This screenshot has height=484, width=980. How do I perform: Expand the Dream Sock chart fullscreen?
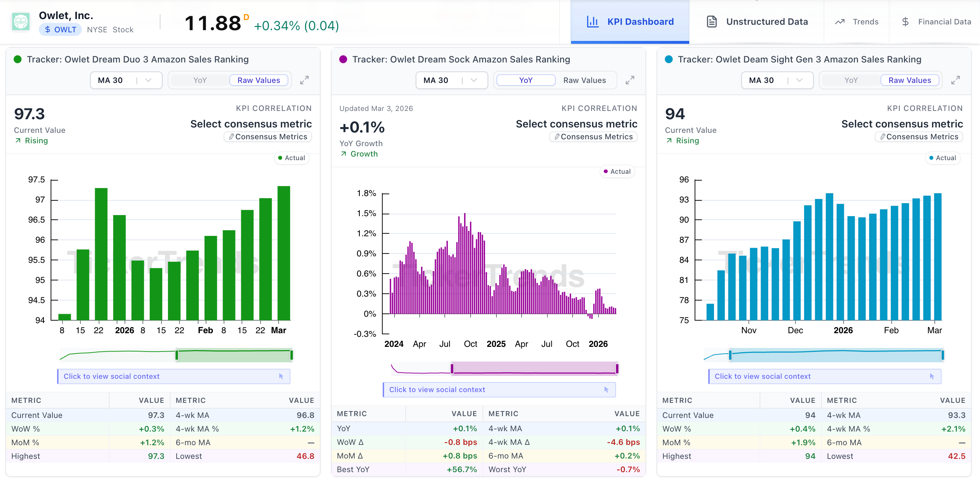pos(630,80)
